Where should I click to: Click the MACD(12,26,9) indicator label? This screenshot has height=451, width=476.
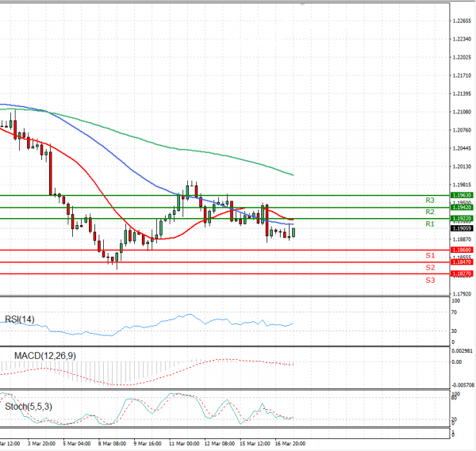click(x=45, y=356)
